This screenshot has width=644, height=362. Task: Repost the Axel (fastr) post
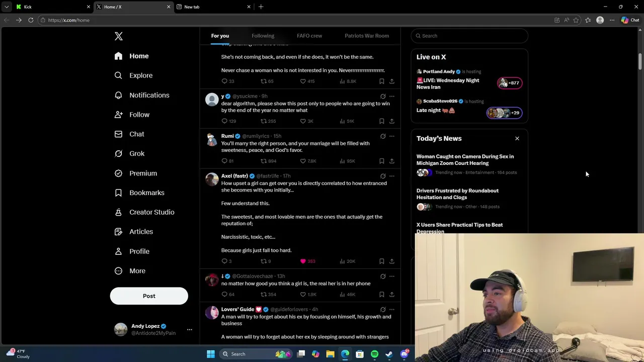point(263,261)
